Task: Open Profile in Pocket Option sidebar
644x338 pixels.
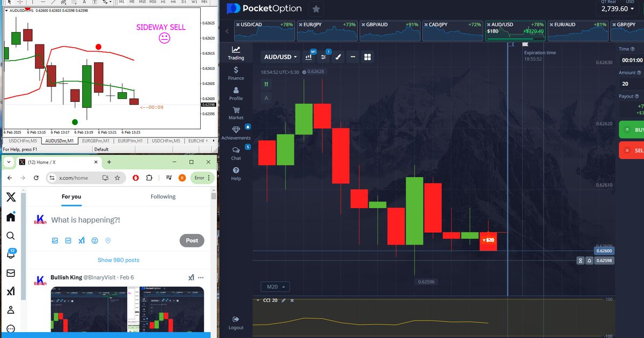Action: click(x=236, y=94)
